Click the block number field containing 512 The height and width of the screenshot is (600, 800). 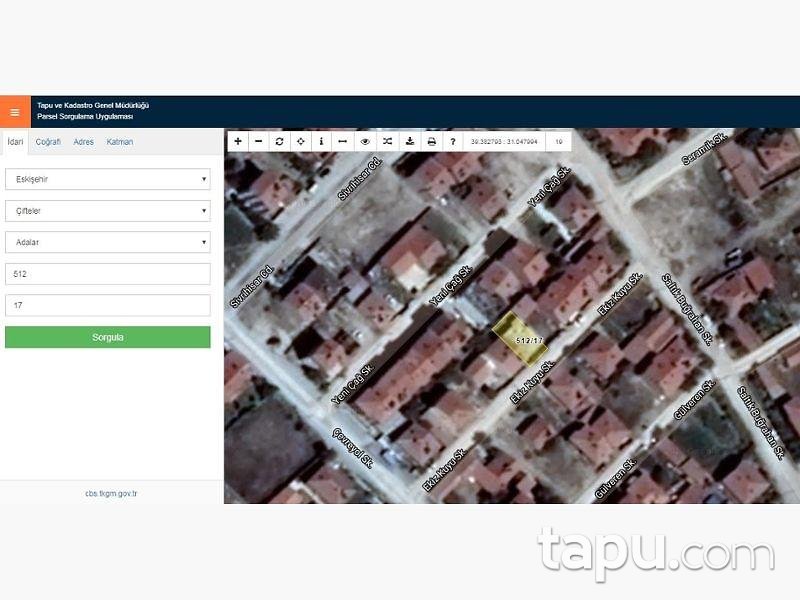pyautogui.click(x=108, y=274)
